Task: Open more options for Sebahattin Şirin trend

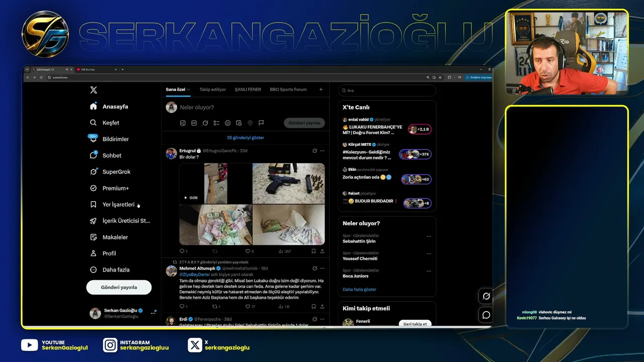Action: pyautogui.click(x=429, y=236)
